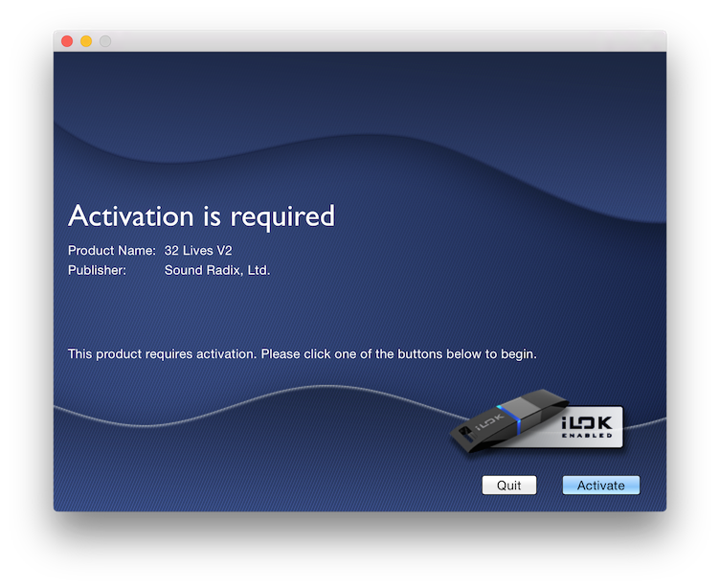
Task: Click the Quit button
Action: pyautogui.click(x=508, y=486)
